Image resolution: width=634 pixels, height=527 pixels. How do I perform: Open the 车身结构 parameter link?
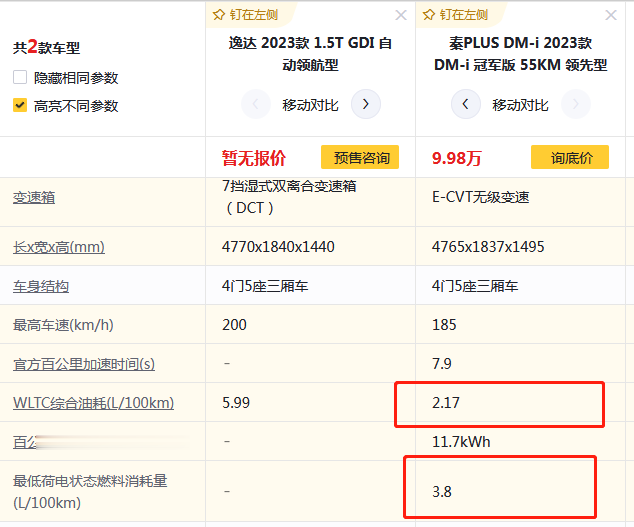coord(41,286)
